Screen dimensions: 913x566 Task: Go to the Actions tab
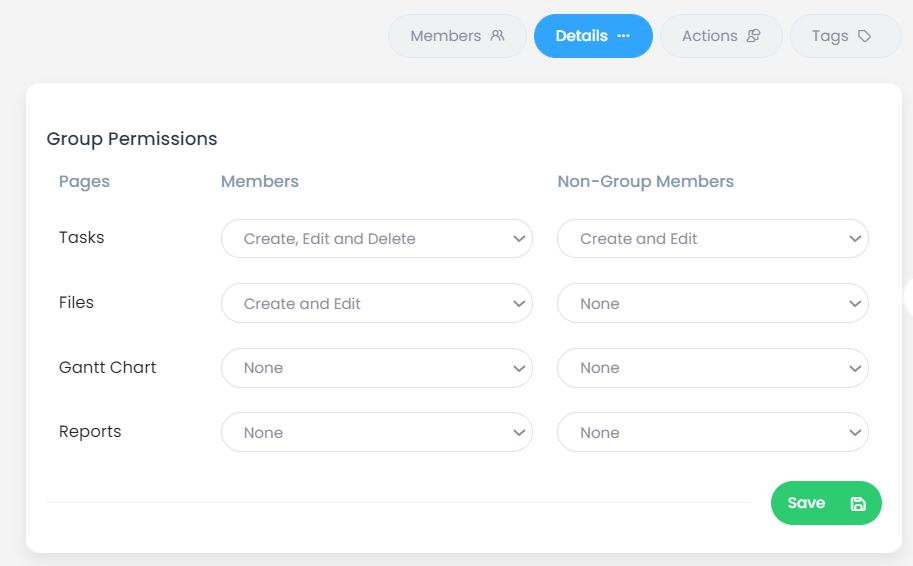(x=721, y=36)
